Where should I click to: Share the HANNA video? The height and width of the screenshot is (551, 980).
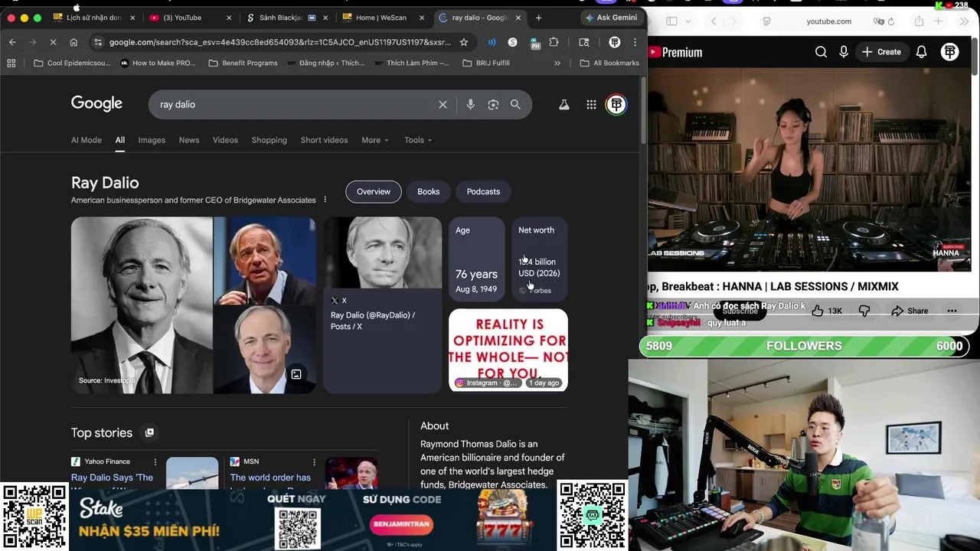[x=910, y=311]
